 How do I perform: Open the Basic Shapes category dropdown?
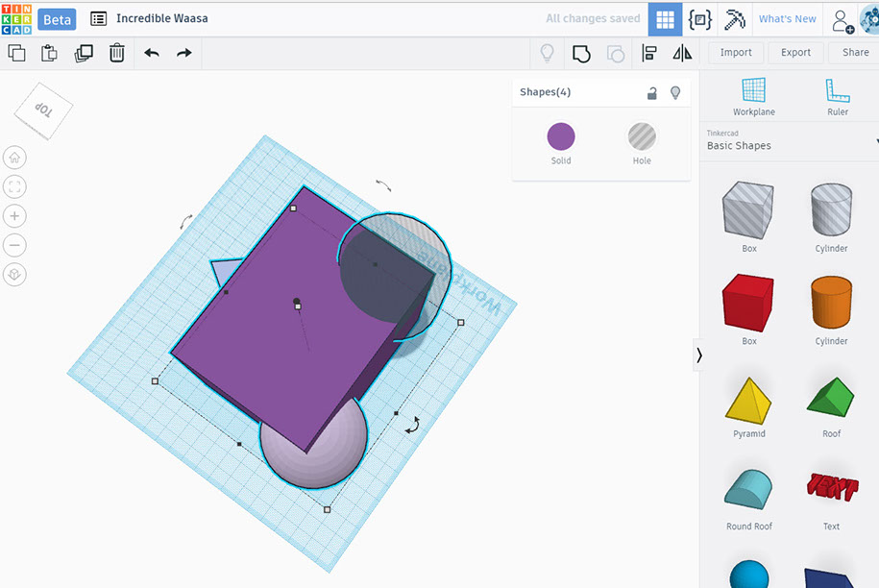coord(792,141)
